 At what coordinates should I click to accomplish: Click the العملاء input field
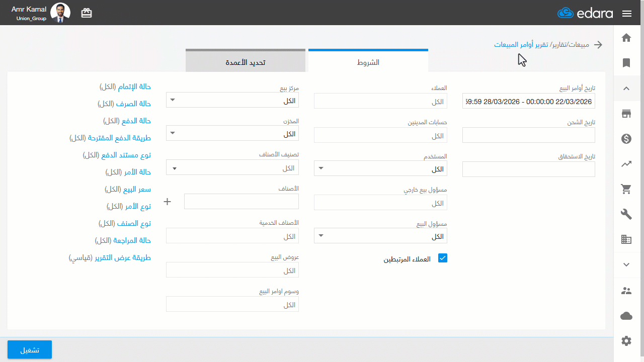point(380,101)
